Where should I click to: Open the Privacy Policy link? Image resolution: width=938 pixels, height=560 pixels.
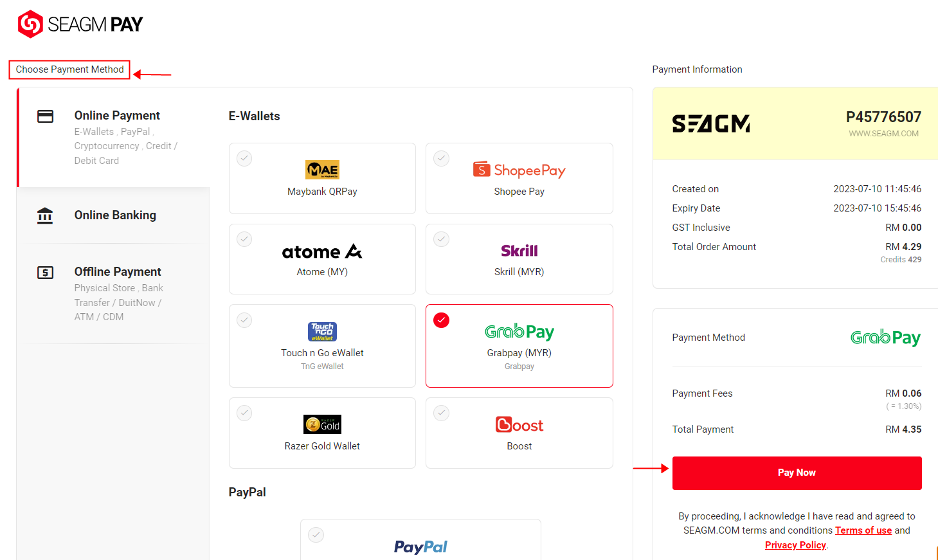coord(795,545)
